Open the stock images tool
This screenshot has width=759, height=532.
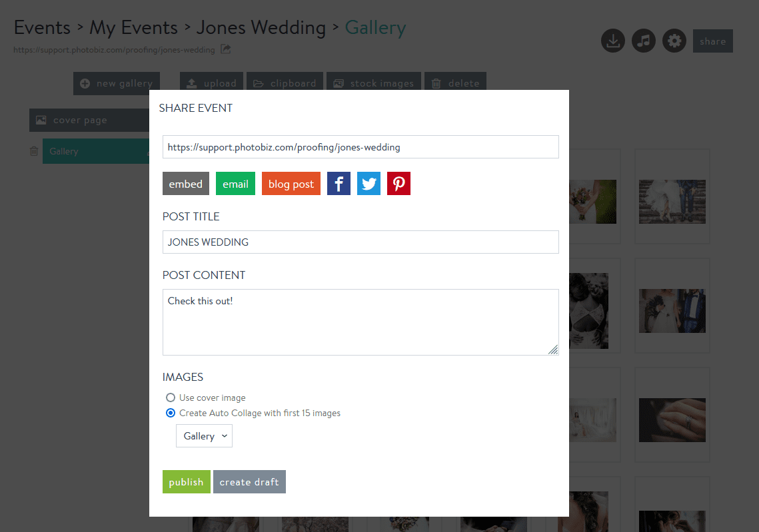coord(374,83)
